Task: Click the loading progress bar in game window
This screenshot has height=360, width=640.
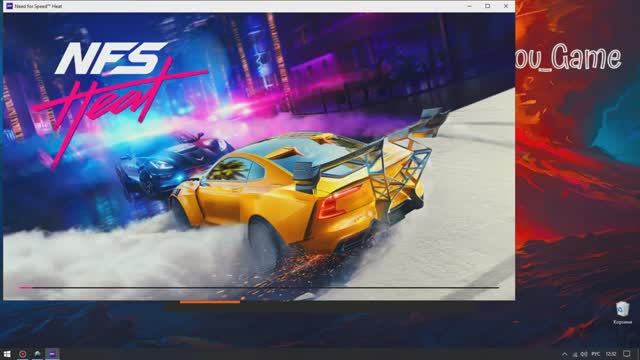Action: click(259, 288)
